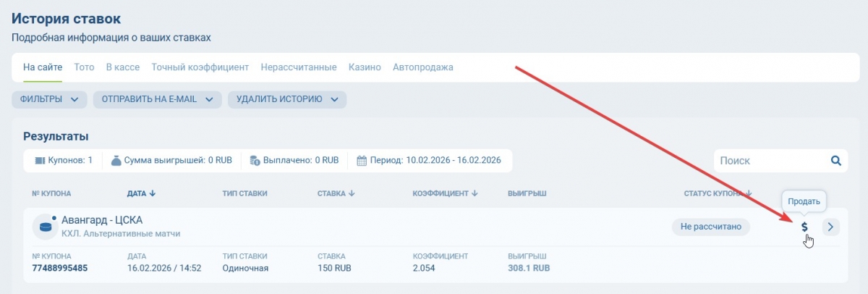
Task: Open the ФИЛЬТРЫ dropdown
Action: tap(49, 99)
